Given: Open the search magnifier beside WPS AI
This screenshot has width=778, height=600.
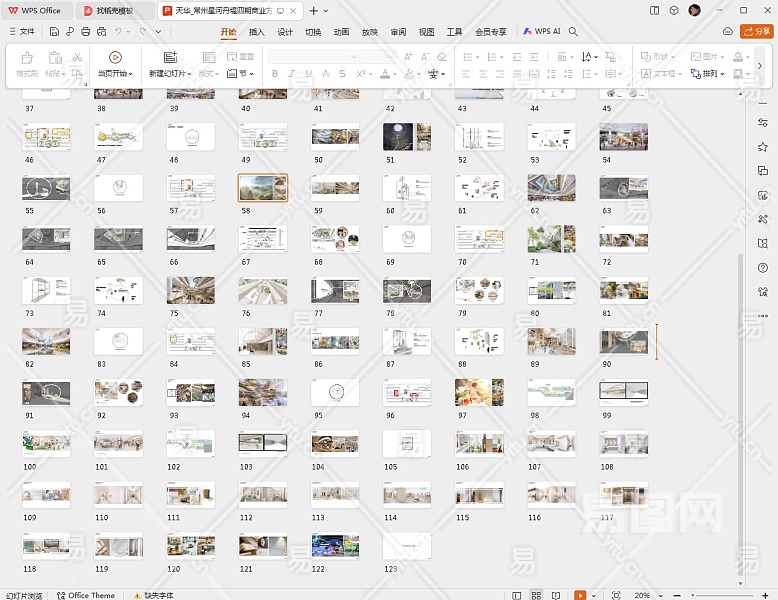Looking at the screenshot, I should (x=573, y=32).
